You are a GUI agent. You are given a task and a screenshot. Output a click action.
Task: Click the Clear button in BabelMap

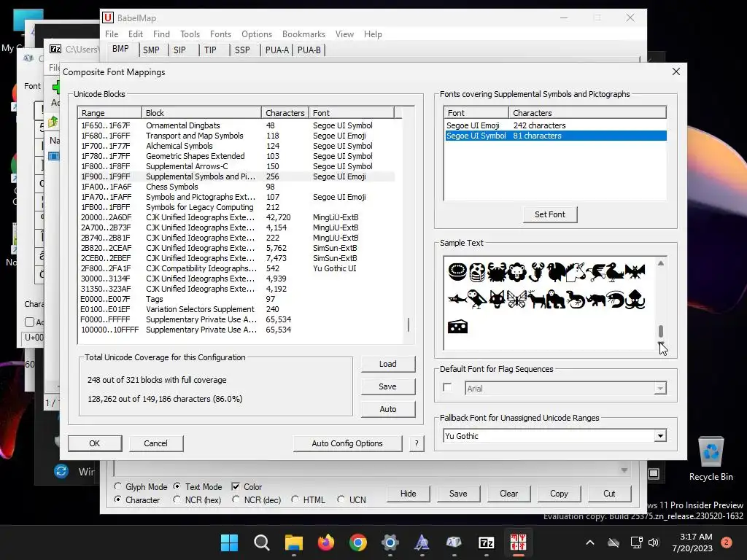click(x=508, y=494)
